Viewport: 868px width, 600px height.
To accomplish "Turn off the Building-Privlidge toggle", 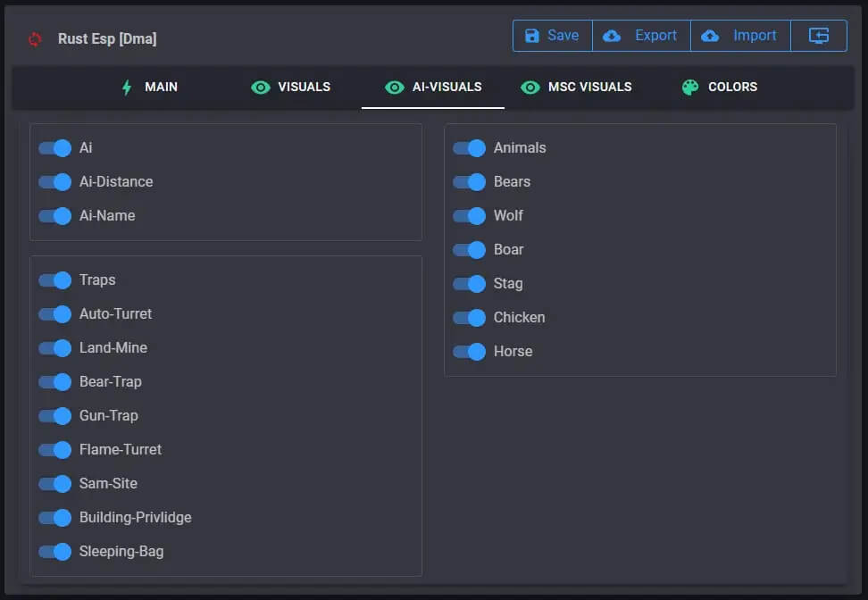I will [55, 518].
